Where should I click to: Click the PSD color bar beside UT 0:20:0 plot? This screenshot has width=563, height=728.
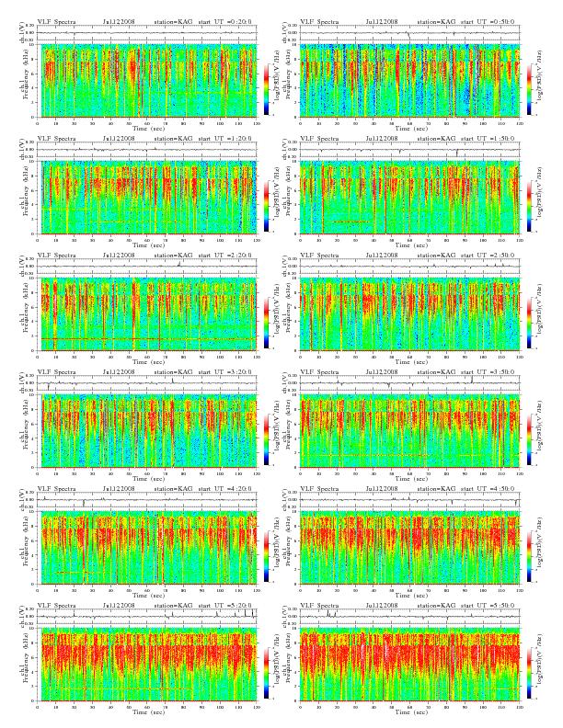click(266, 89)
